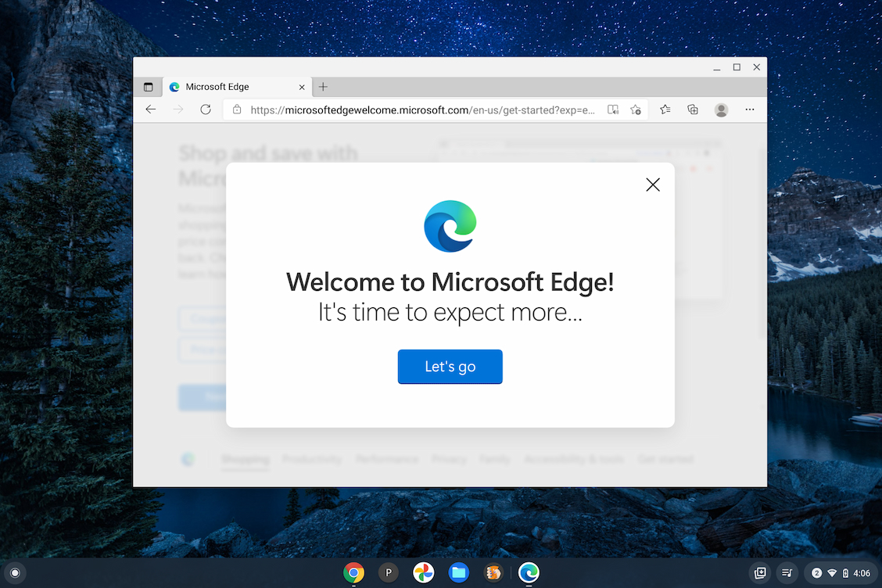Go back to the previous page

pos(151,109)
